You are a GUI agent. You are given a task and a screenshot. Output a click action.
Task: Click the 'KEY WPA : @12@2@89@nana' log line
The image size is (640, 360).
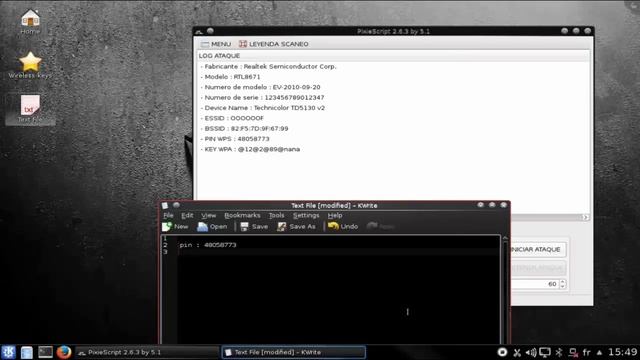click(x=250, y=149)
